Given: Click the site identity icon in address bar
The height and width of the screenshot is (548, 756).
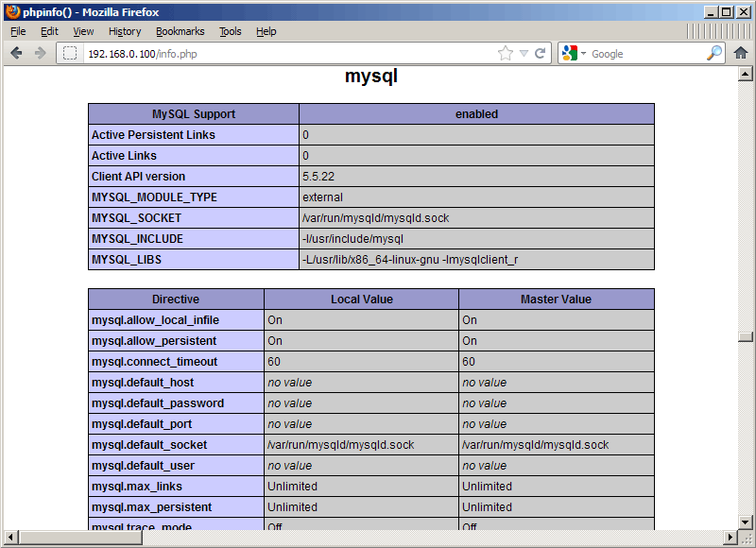Looking at the screenshot, I should tap(70, 53).
